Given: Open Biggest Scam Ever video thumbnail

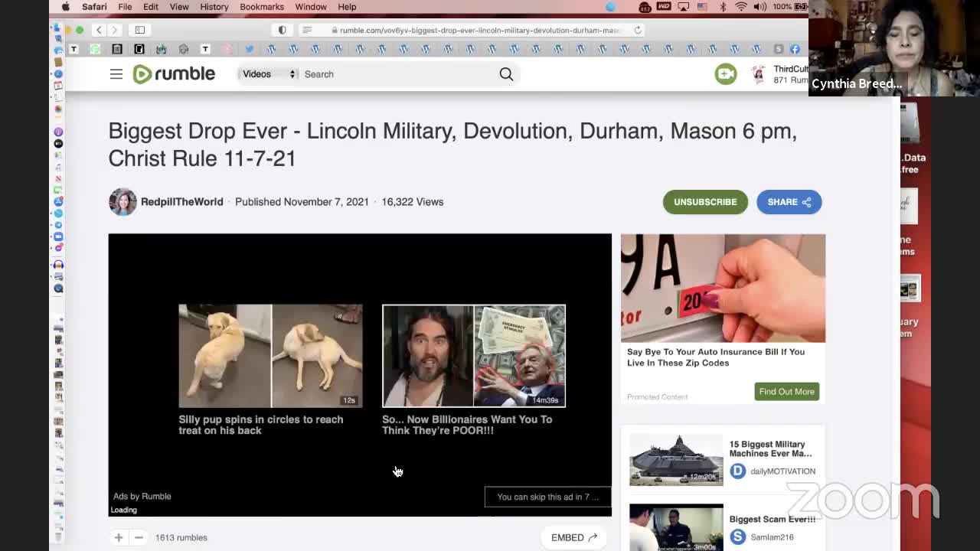Looking at the screenshot, I should coord(676,527).
